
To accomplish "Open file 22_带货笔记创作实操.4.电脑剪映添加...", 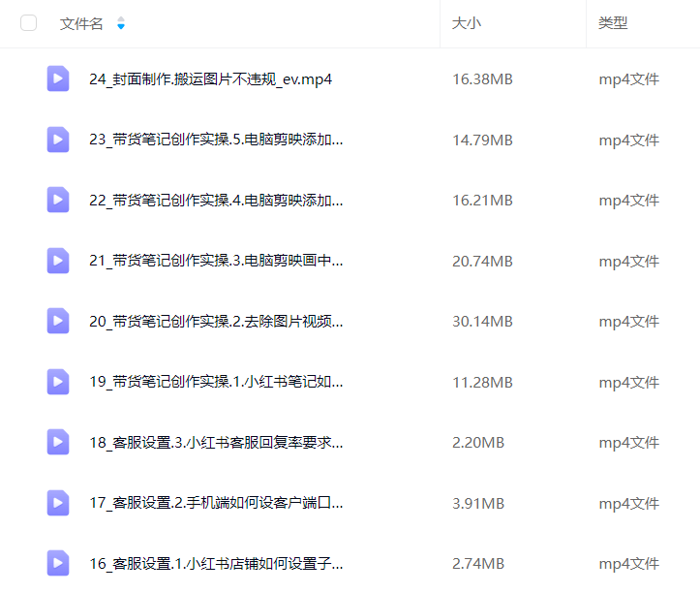I will point(216,201).
